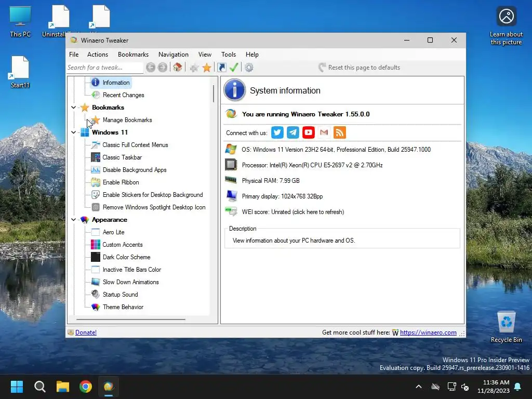Open settings with the gear toolbar icon
532x399 pixels.
pyautogui.click(x=249, y=68)
